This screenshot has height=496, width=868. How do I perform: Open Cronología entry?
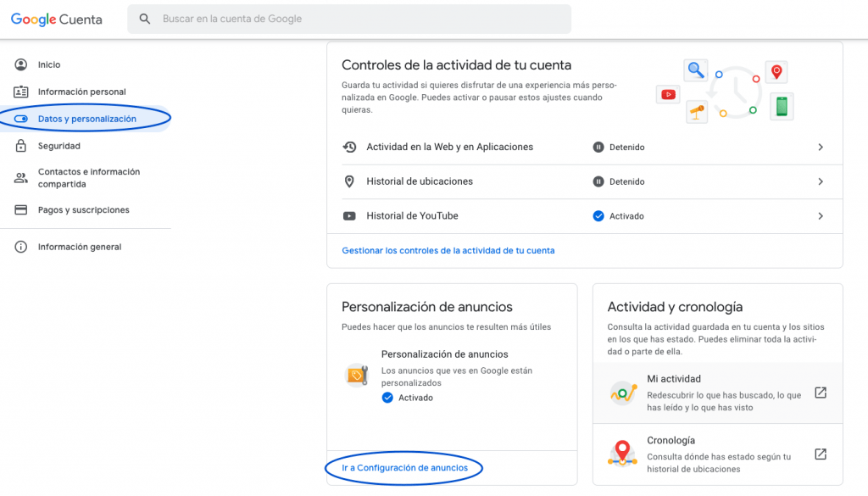717,454
